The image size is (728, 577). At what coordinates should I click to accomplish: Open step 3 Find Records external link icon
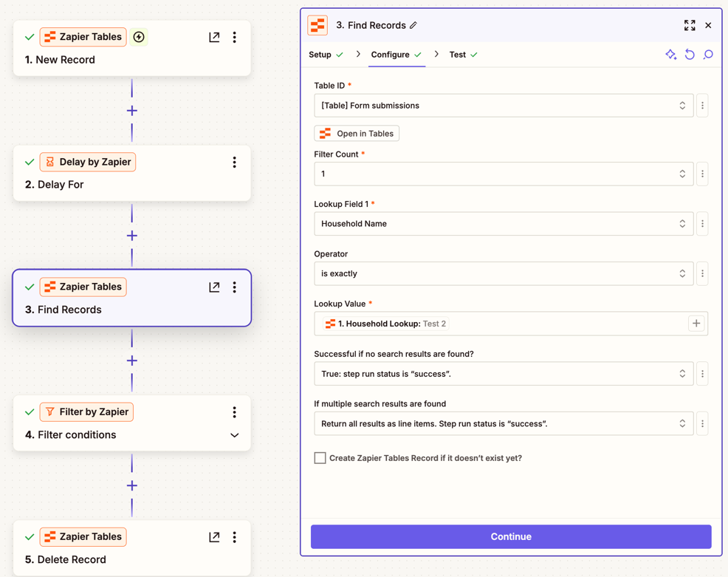click(214, 287)
